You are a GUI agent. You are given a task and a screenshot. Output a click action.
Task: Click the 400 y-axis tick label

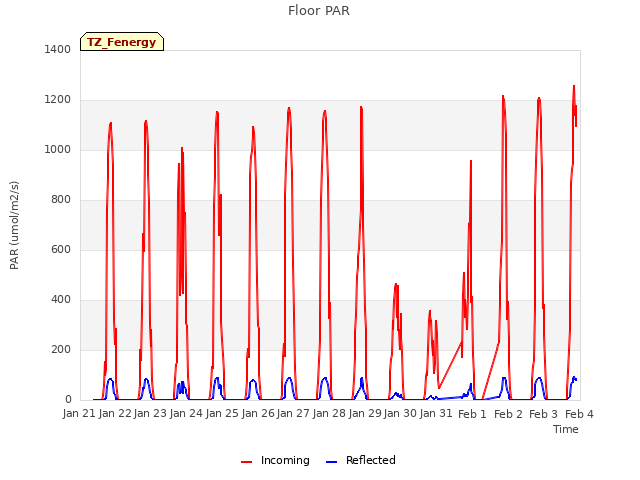[61, 300]
